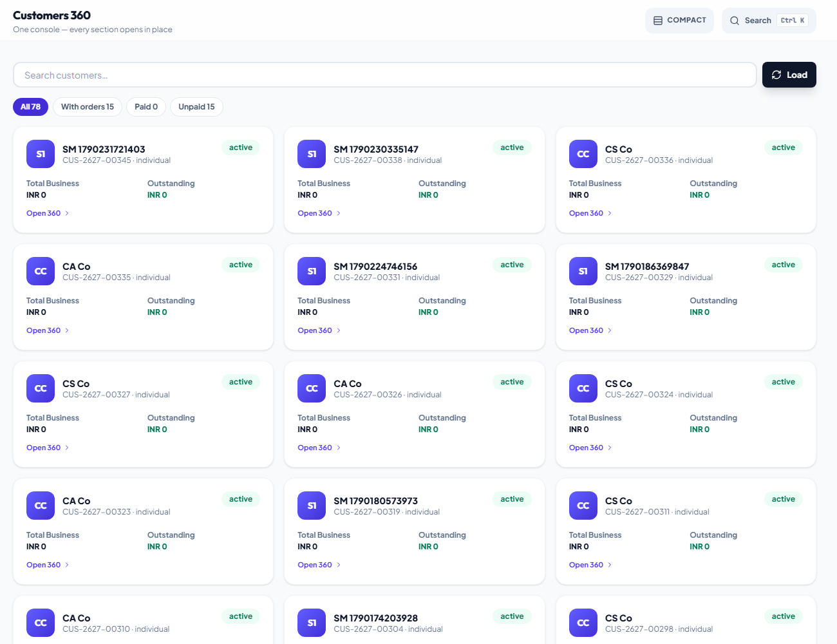
Task: Select the customer name SM 1790186369847
Action: point(647,267)
